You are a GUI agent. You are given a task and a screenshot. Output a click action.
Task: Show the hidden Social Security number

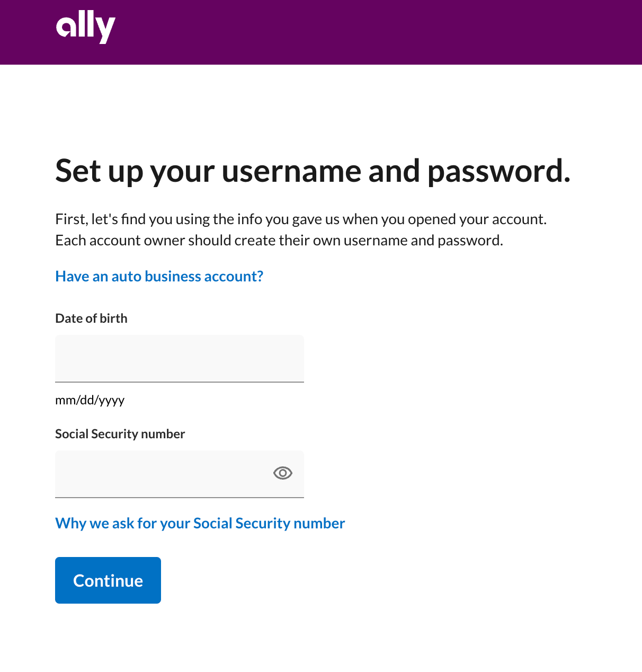tap(283, 473)
